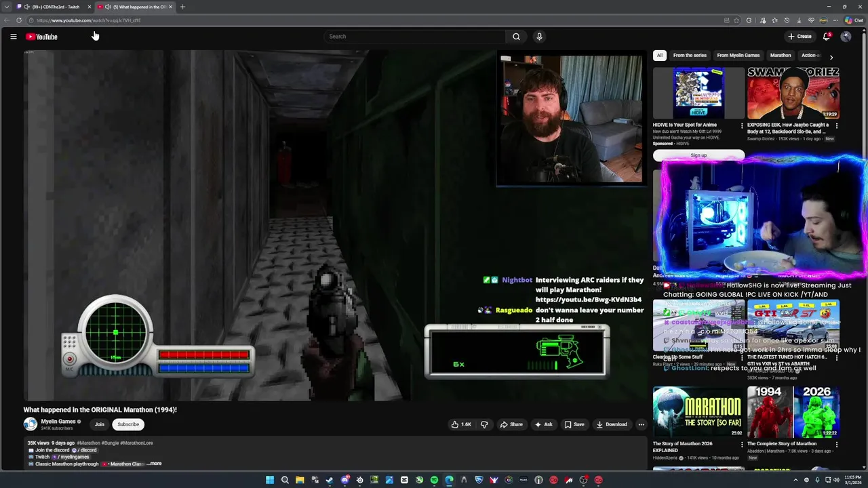Save the video to a playlist

[x=574, y=424]
